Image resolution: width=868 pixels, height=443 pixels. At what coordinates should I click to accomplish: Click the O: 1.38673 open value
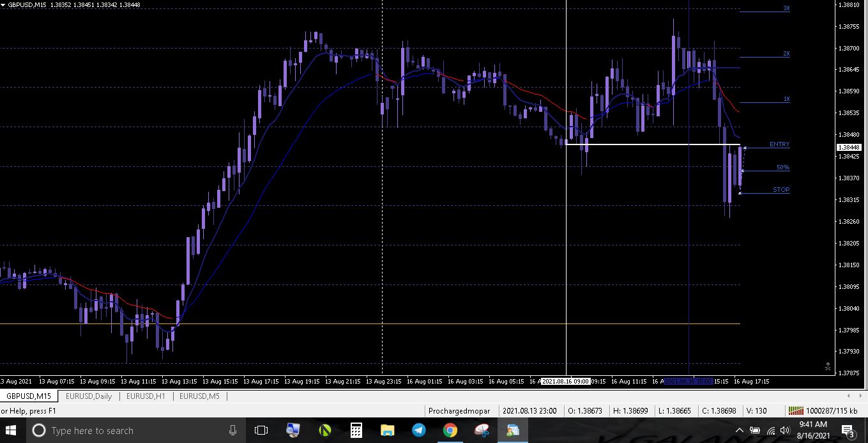(584, 411)
